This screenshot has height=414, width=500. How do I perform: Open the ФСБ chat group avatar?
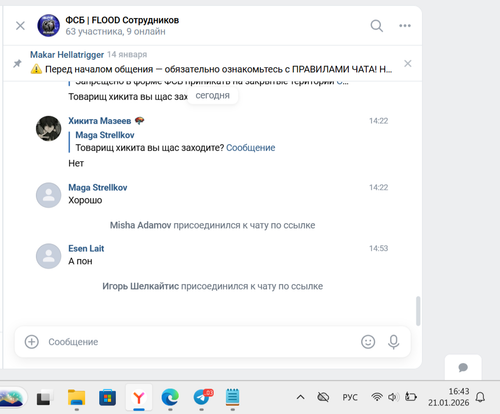pos(49,25)
